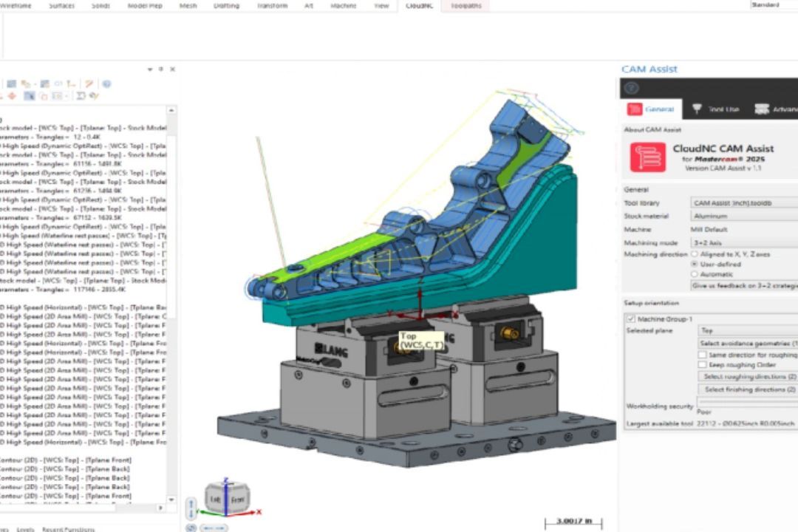Viewport: 798px width, 532px height.
Task: Open the View ribbon tab
Action: [x=381, y=6]
